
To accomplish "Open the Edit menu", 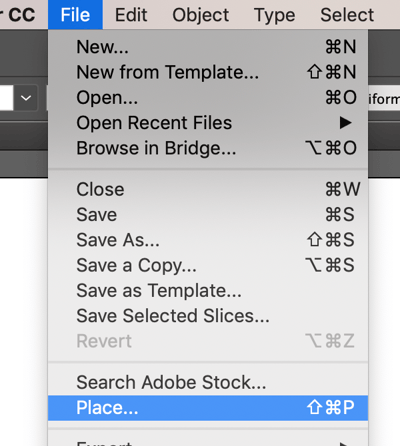I will 131,15.
